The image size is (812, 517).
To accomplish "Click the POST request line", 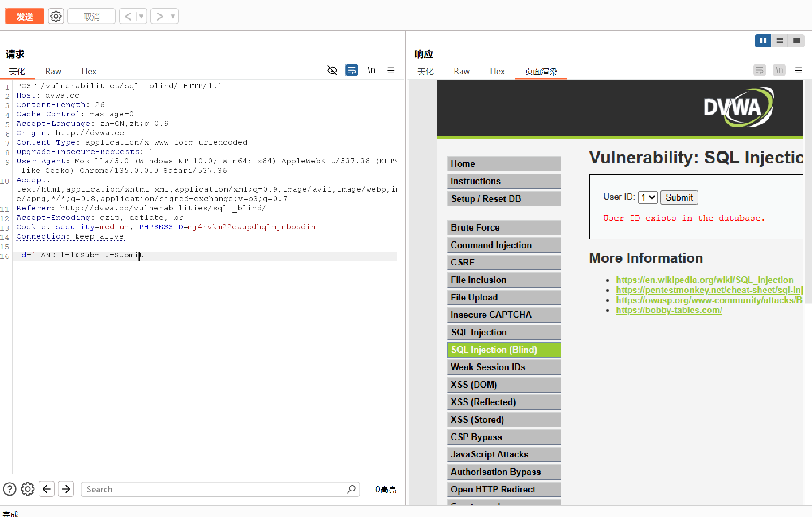I will 119,86.
